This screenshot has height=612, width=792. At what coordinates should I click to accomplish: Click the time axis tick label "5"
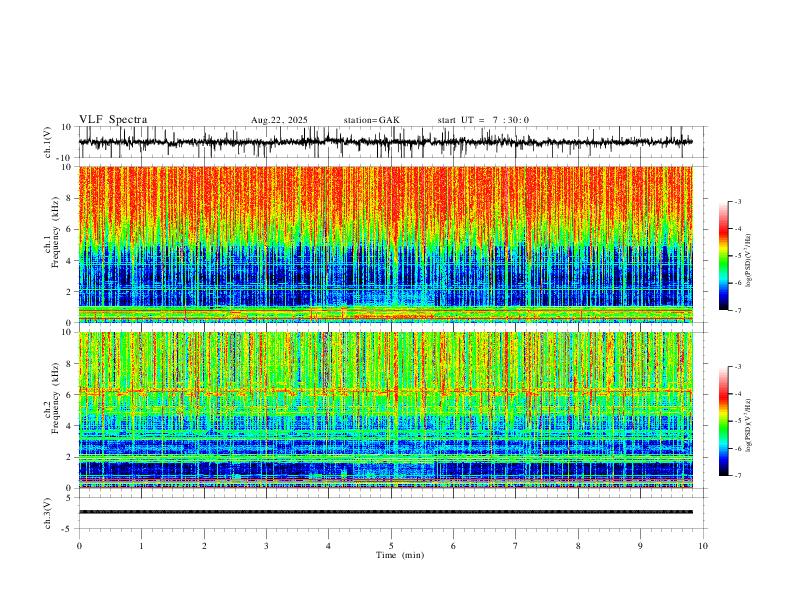[391, 546]
